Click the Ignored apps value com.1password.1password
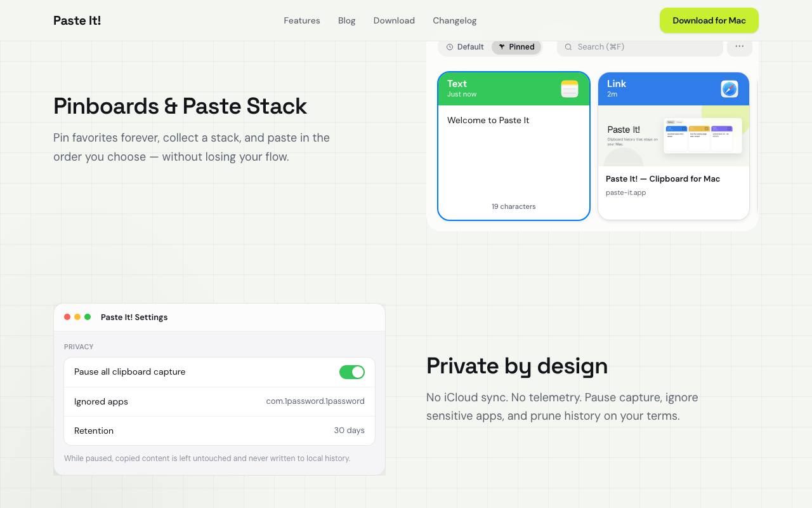The image size is (812, 508). pos(315,401)
